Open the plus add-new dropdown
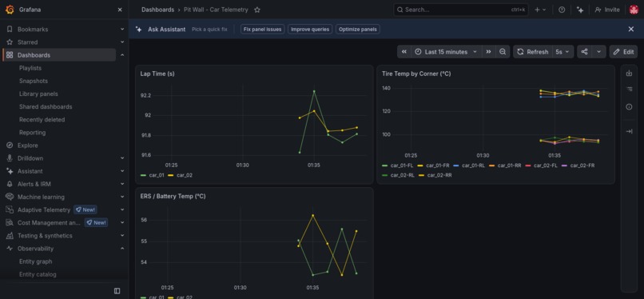 point(540,10)
